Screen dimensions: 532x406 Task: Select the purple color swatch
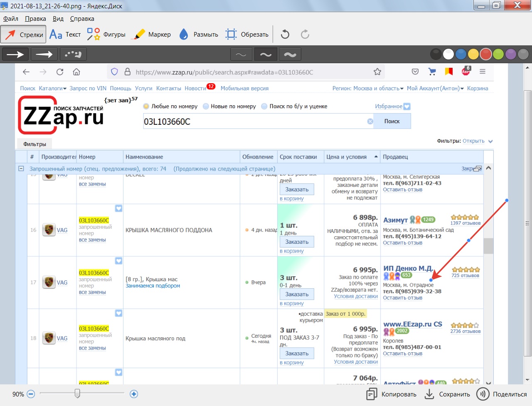(x=511, y=54)
